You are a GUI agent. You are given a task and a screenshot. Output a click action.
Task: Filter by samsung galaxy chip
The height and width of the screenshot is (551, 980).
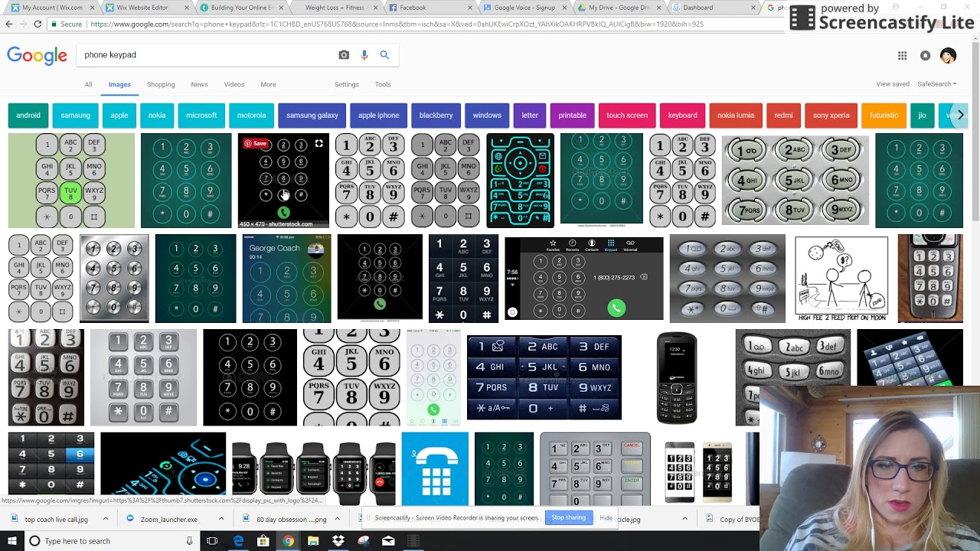312,116
